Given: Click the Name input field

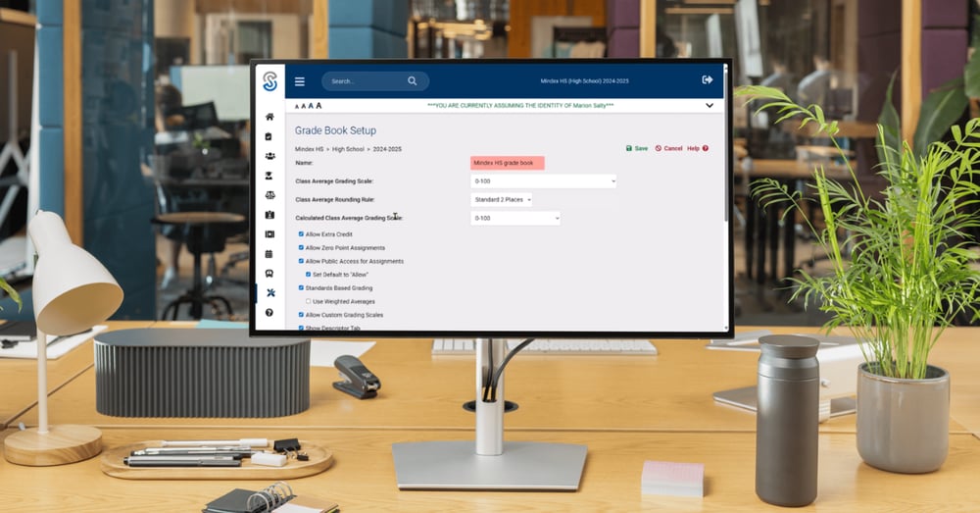Looking at the screenshot, I should click(x=507, y=163).
